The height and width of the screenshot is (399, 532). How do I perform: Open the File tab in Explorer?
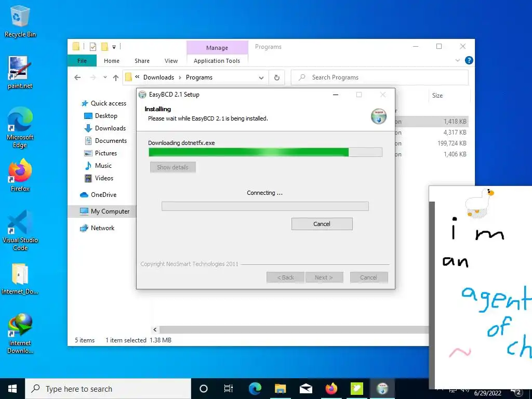pyautogui.click(x=82, y=61)
